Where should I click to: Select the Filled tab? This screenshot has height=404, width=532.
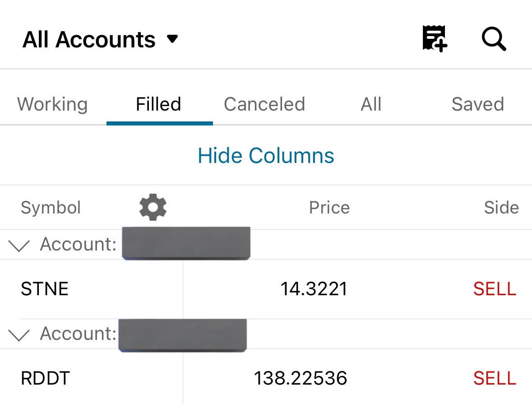pyautogui.click(x=158, y=104)
